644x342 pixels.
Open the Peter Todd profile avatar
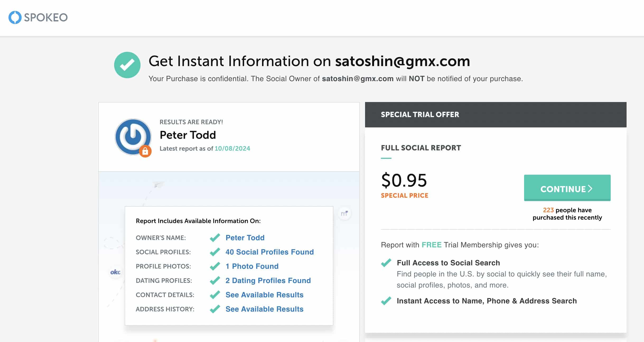pyautogui.click(x=133, y=136)
